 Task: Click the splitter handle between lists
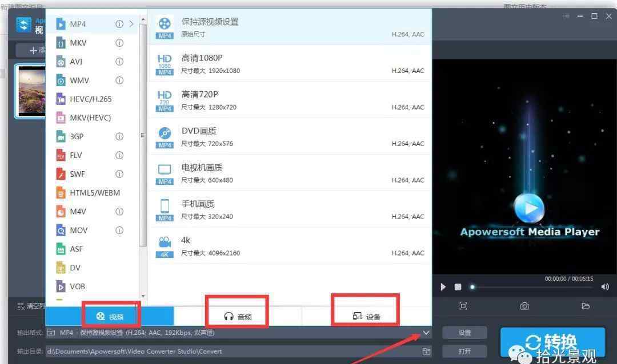(x=142, y=135)
